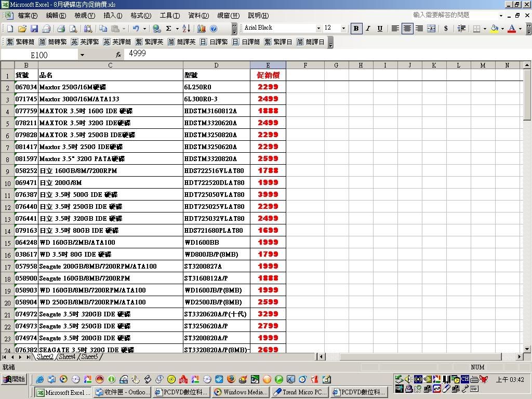Select the cell containing 6L250R0
The image size is (532, 399).
point(217,87)
